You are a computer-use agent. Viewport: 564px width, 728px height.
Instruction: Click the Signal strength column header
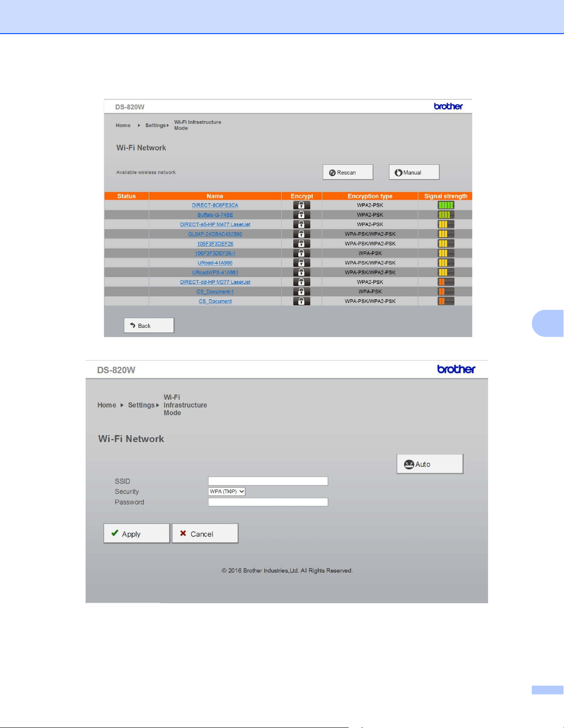click(x=446, y=196)
